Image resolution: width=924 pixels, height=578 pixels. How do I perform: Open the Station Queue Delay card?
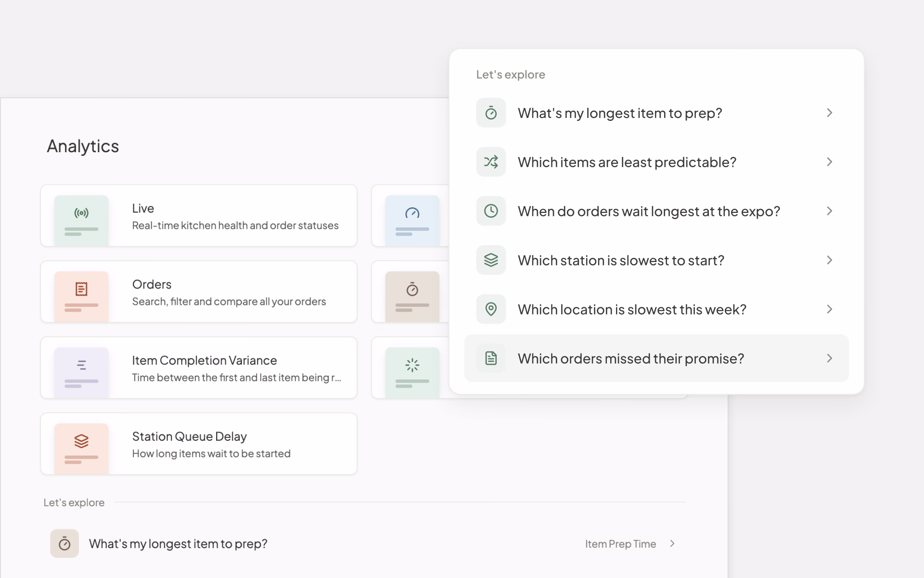pos(199,444)
